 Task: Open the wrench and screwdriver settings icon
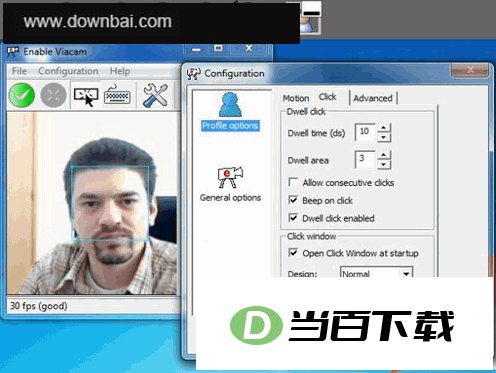click(155, 95)
